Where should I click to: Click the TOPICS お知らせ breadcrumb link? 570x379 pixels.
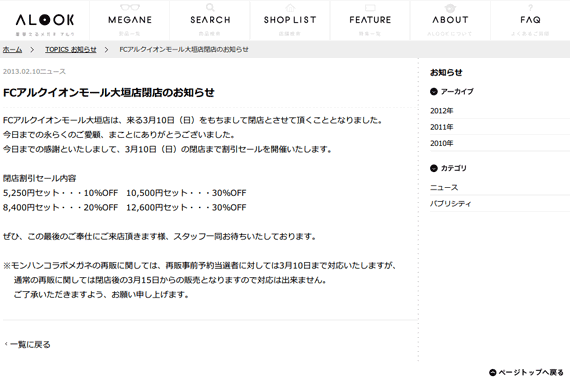point(71,49)
